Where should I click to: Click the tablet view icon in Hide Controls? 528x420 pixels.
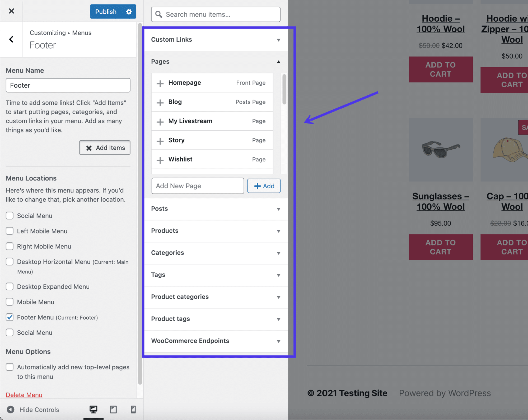pos(113,409)
